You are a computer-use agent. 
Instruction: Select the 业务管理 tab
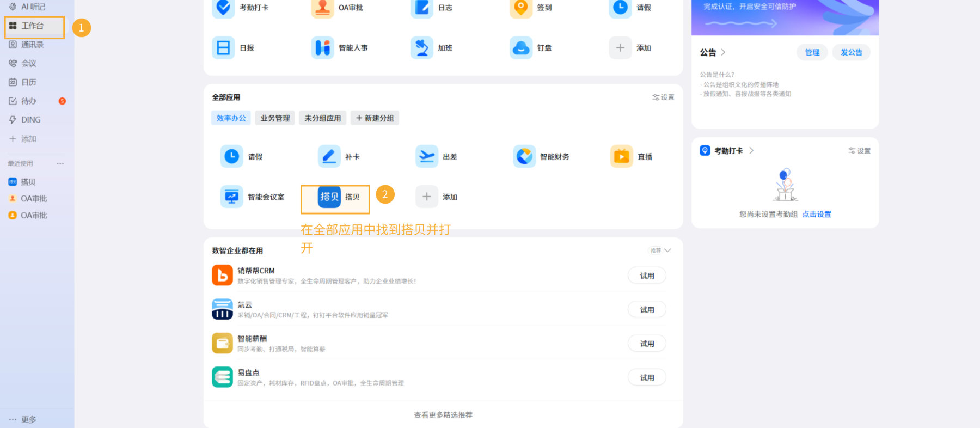[x=275, y=118]
